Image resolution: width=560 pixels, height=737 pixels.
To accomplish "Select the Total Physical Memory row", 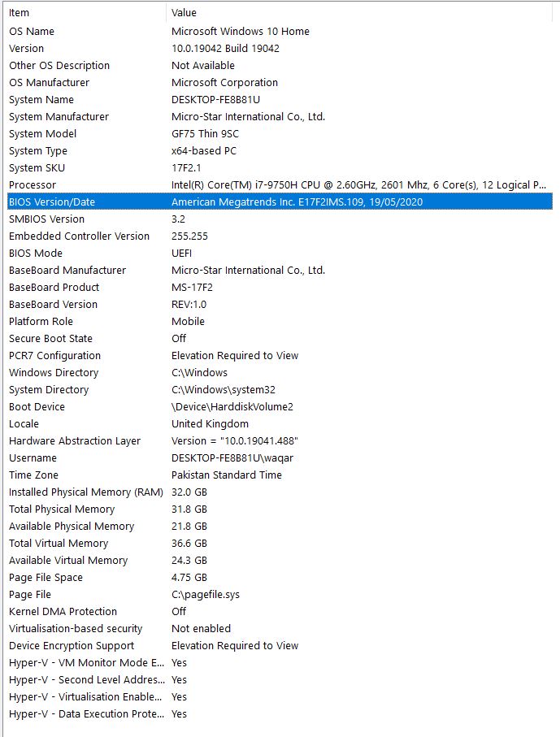I will 280,509.
